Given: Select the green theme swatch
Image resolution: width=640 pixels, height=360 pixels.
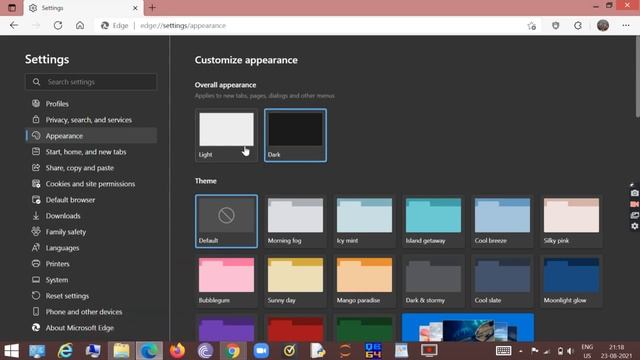Looking at the screenshot, I should pyautogui.click(x=364, y=328).
